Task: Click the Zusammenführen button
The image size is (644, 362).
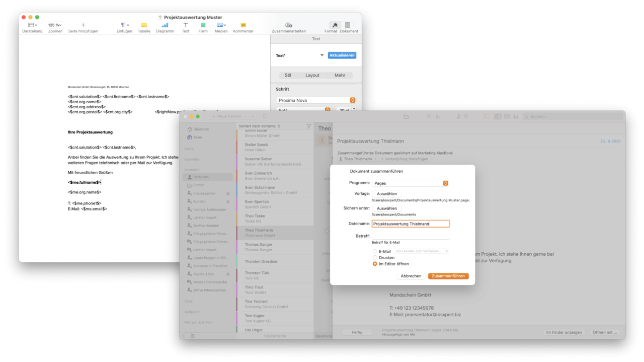Action: tap(448, 275)
